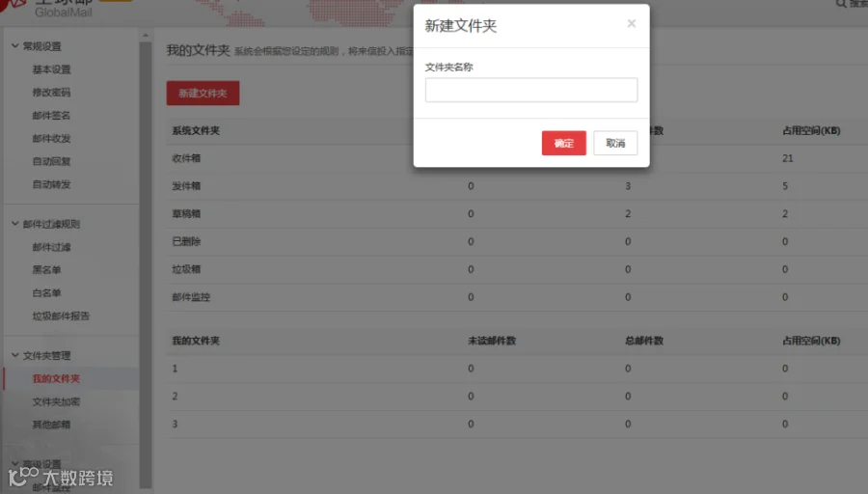Close the 新建文件夹 dialog with the X icon
Screen dimensions: 868x494
tap(631, 23)
